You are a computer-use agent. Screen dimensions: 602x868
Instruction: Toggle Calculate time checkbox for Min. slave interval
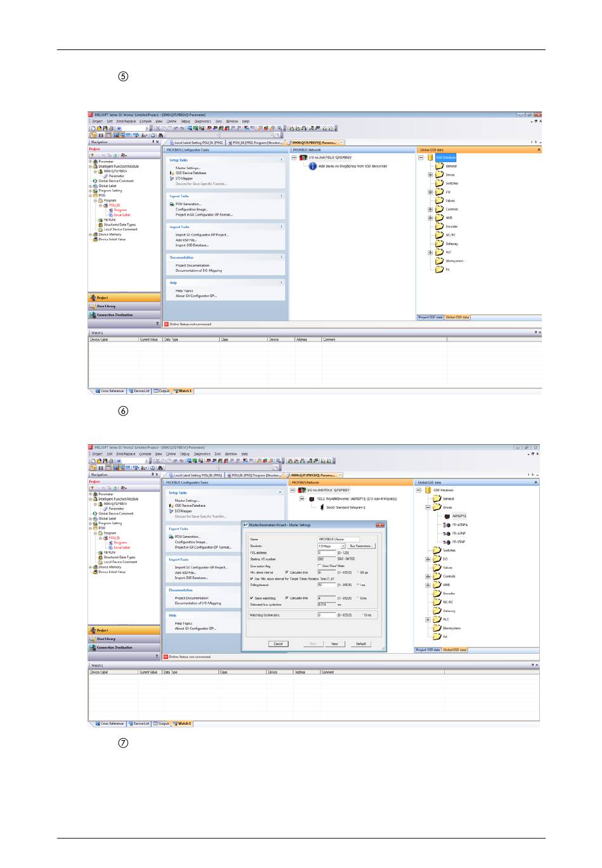pyautogui.click(x=287, y=572)
